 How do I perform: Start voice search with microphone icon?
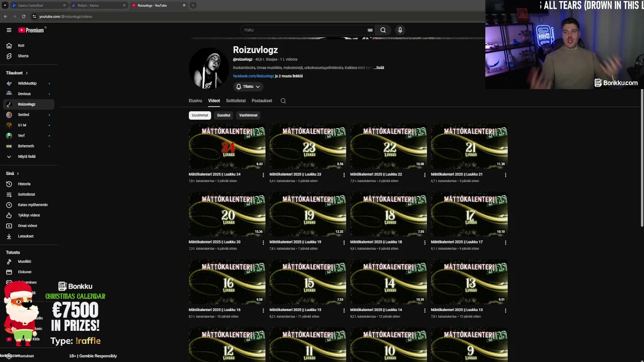(400, 30)
